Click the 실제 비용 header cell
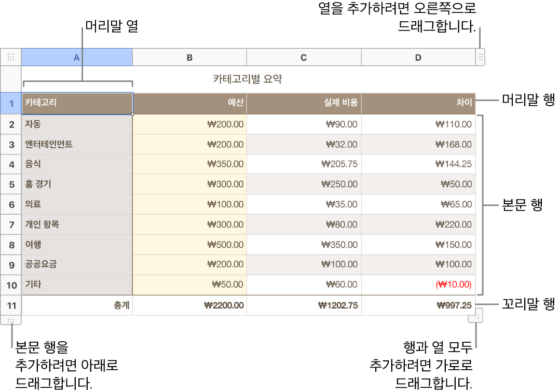The image size is (560, 392). pos(304,103)
